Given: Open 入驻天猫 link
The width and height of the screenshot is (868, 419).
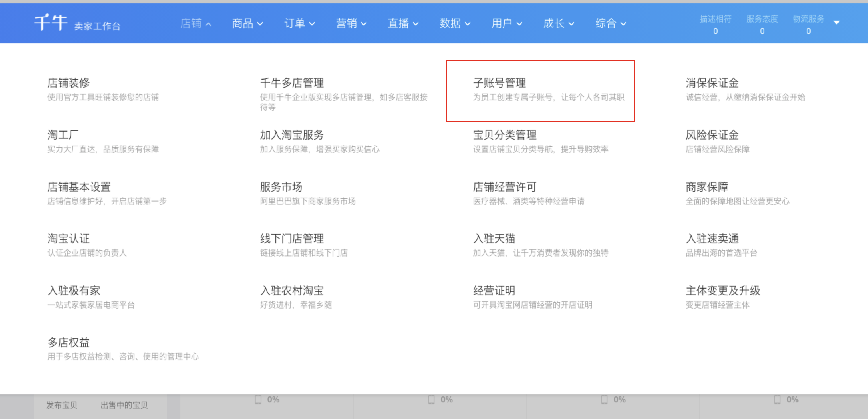Looking at the screenshot, I should (494, 238).
